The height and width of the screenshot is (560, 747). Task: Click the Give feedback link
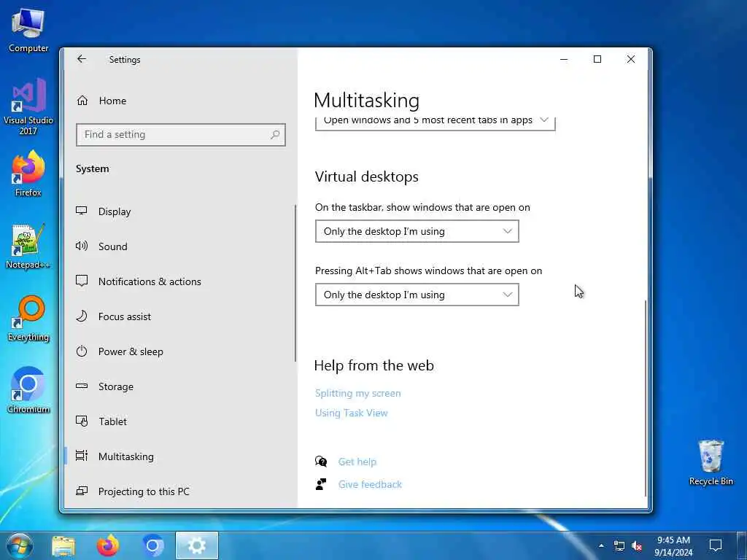coord(370,484)
